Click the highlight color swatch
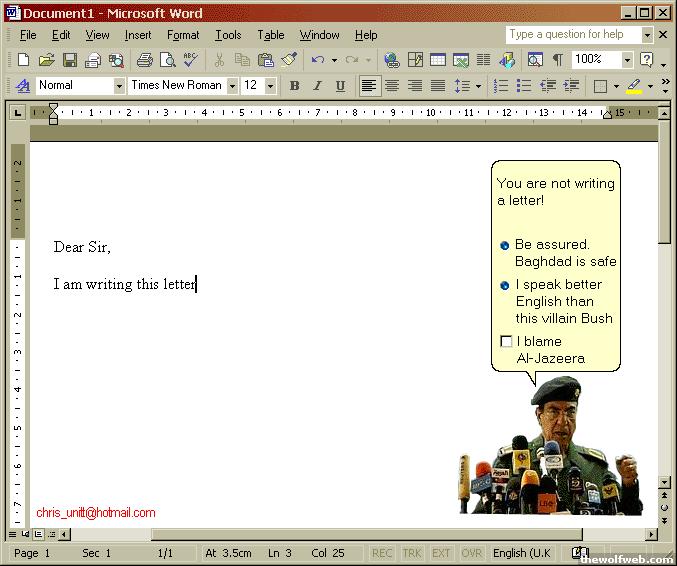Image resolution: width=677 pixels, height=566 pixels. tap(634, 86)
